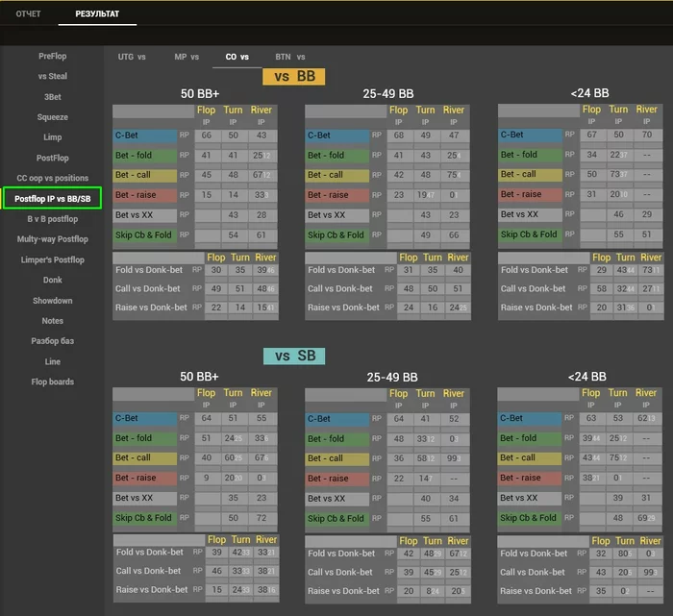The width and height of the screenshot is (673, 616).
Task: Click Skip Cb & Fold turn 55, vs SB 25-49 BB
Action: coord(425,519)
